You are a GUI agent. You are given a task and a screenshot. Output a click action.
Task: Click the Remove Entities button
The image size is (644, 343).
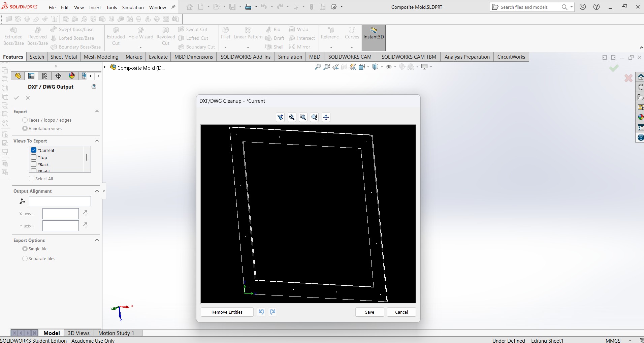point(227,312)
